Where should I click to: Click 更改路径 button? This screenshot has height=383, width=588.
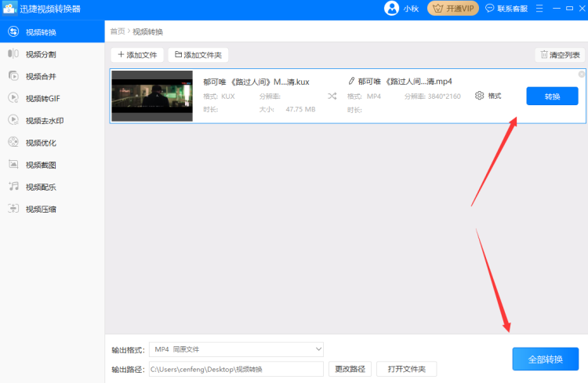350,369
